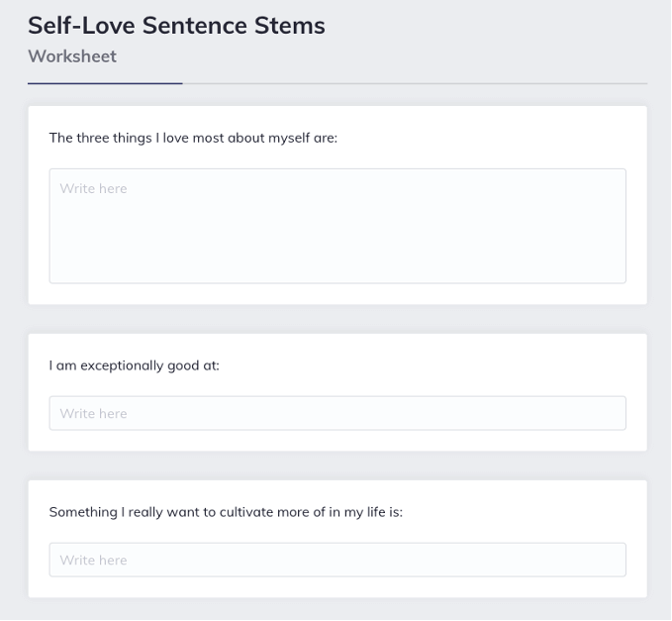Viewport: 672px width, 621px height.
Task: Select the "Self-Love Sentence Stems" heading
Action: 176,26
